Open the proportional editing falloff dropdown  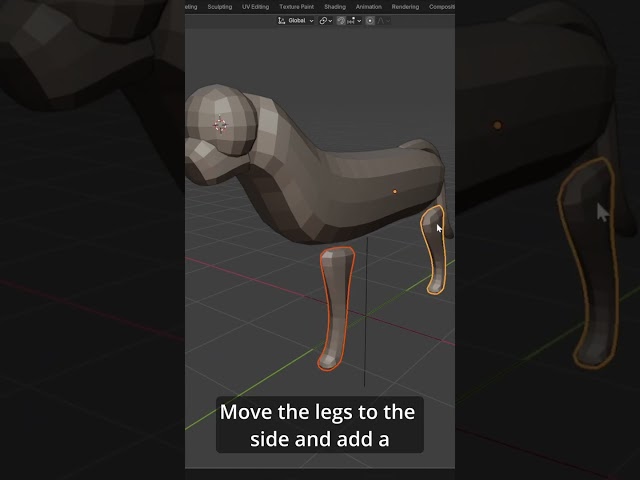coord(383,21)
